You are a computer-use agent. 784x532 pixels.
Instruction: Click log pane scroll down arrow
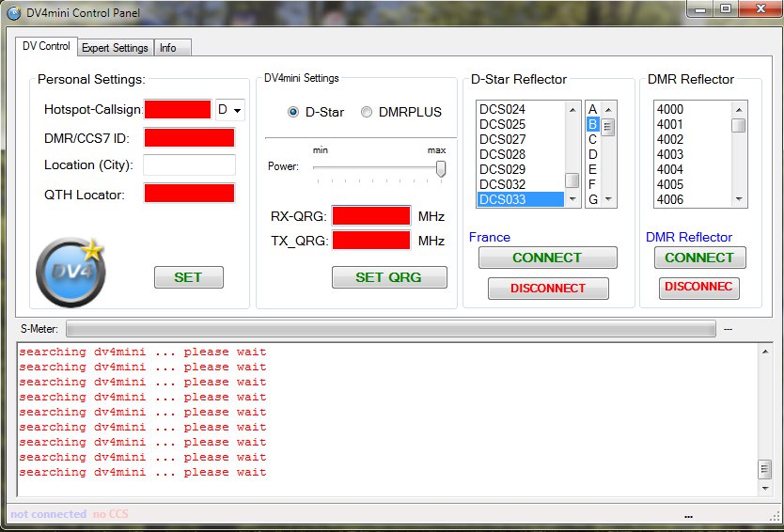[x=765, y=488]
